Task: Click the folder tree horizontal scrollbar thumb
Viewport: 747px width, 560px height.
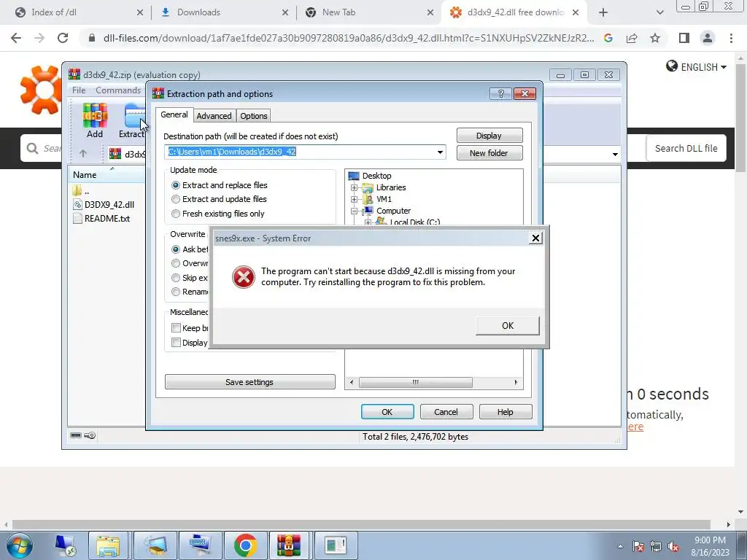Action: [x=415, y=382]
